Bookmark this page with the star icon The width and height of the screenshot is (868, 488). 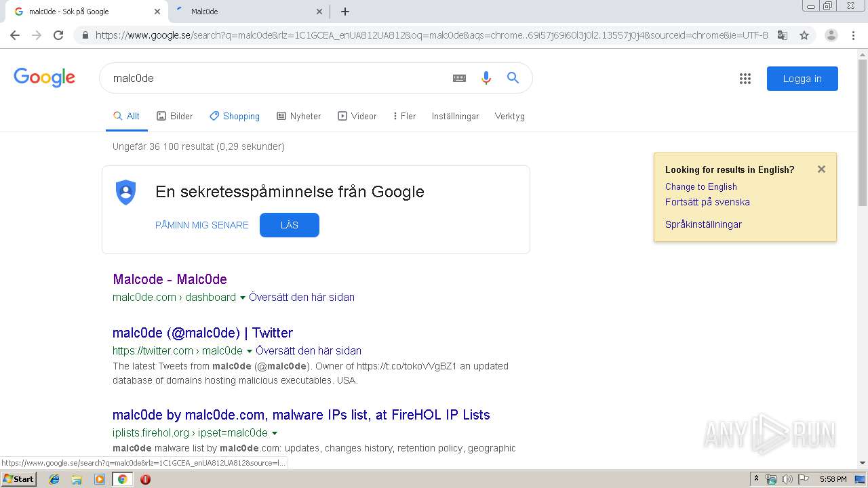804,35
